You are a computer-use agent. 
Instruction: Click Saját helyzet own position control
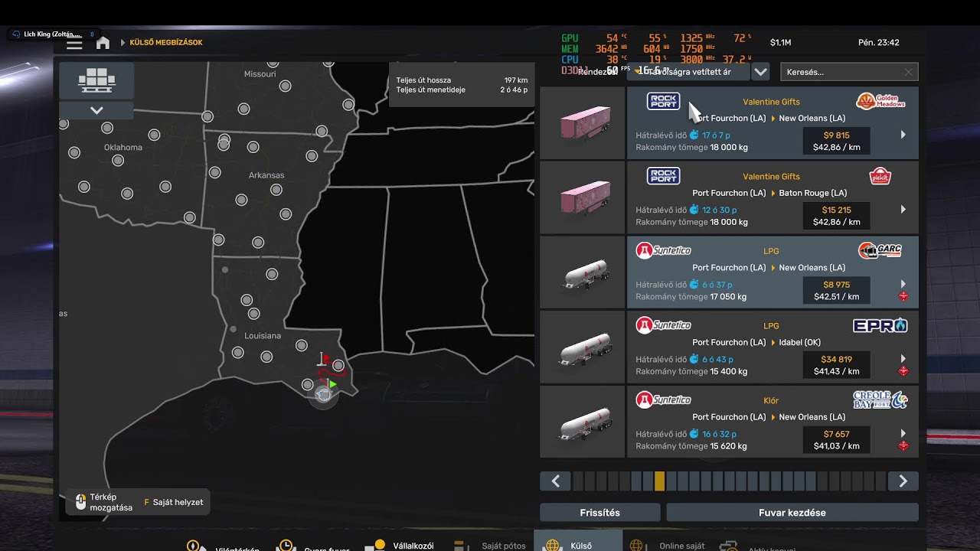(174, 502)
